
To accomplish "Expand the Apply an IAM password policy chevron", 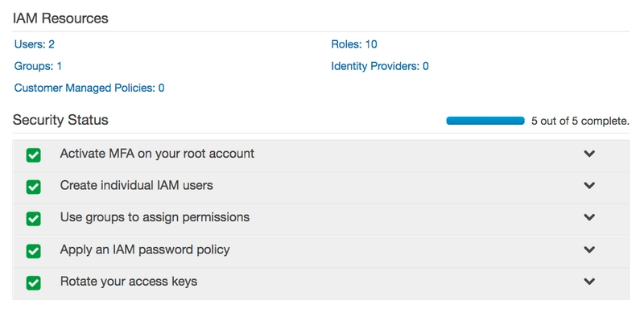I will pos(589,249).
